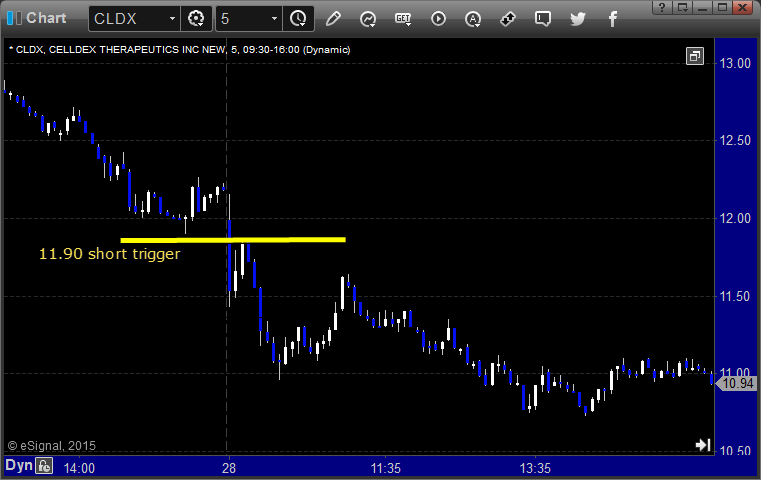Toggle the gray link indicator beside Chart

tap(18, 18)
